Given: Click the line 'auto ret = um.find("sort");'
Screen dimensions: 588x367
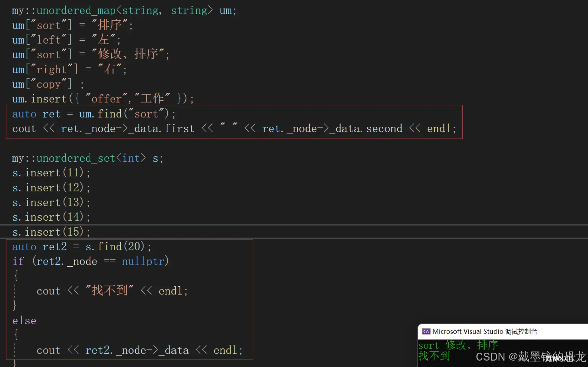Looking at the screenshot, I should point(94,114).
